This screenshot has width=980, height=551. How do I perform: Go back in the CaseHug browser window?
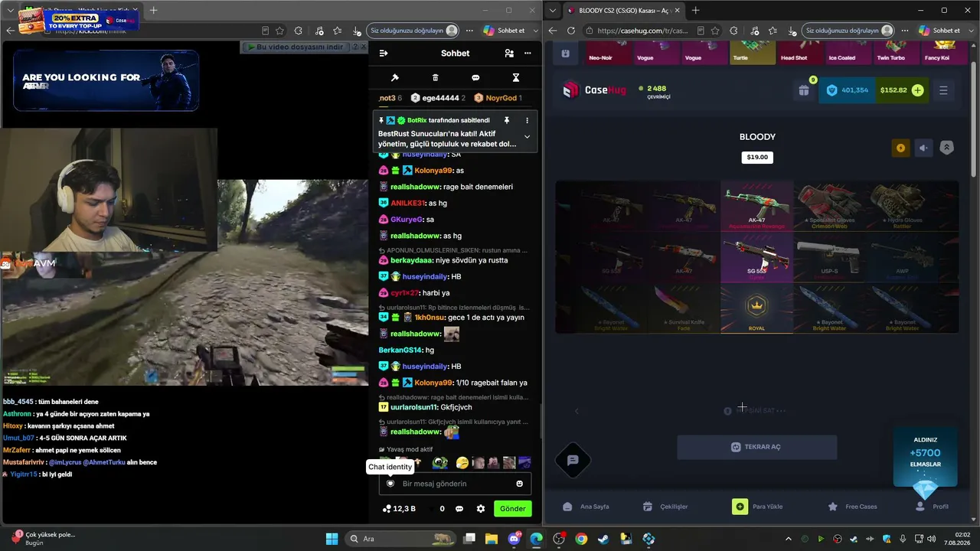coord(553,31)
